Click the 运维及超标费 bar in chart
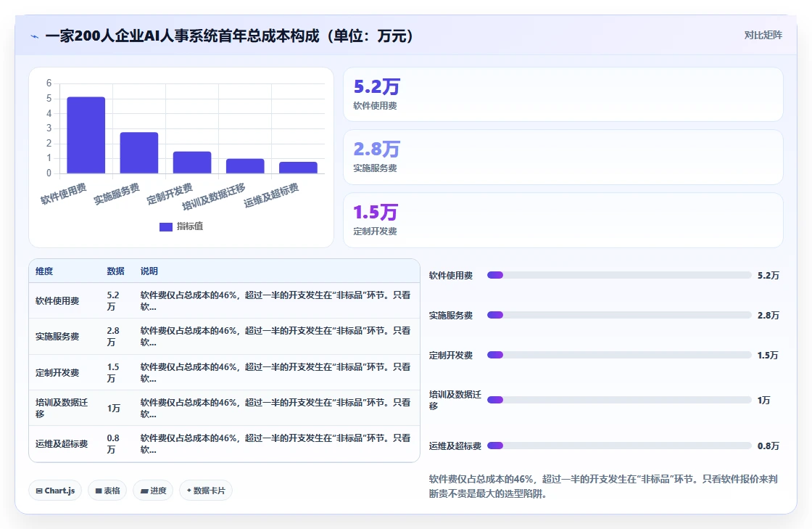Image resolution: width=812 pixels, height=529 pixels. click(298, 168)
